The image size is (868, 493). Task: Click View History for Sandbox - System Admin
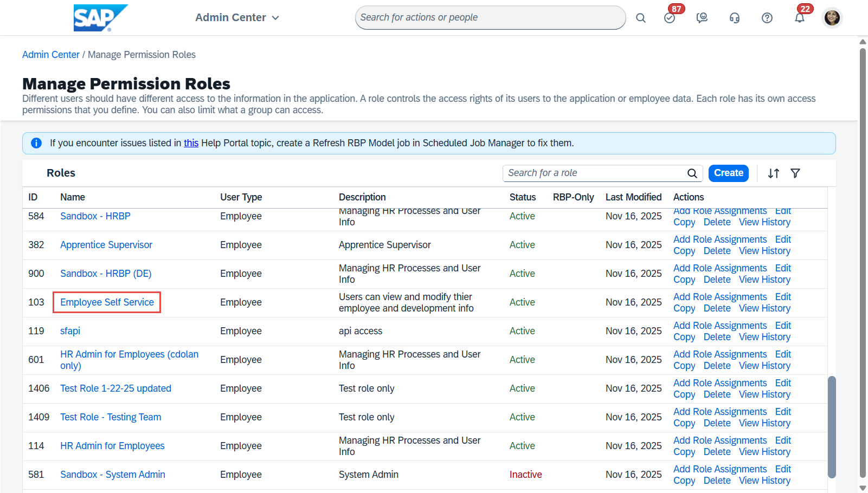click(x=764, y=481)
